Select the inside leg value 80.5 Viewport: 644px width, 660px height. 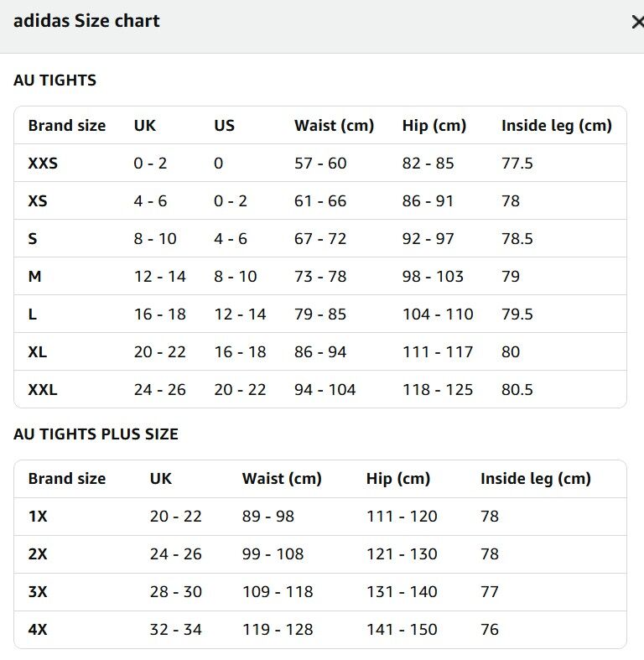point(517,390)
